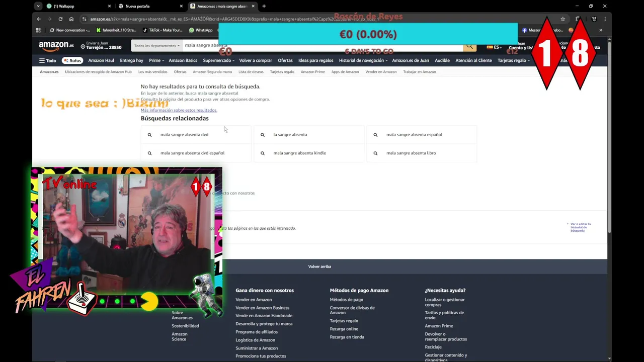This screenshot has height=362, width=644.
Task: Open 'Lista de deseos' sub-nav link
Action: (x=251, y=72)
